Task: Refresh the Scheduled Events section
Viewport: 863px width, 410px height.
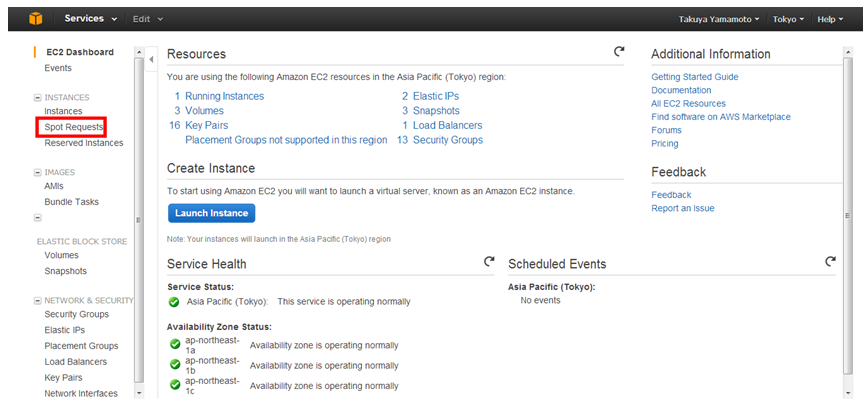Action: click(x=831, y=261)
